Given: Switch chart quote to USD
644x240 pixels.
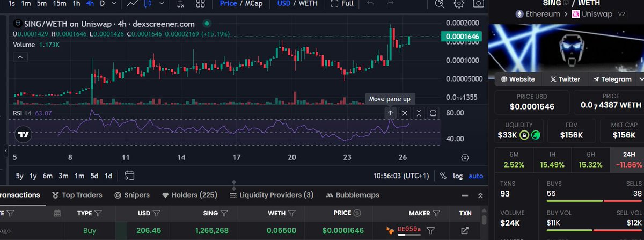Looking at the screenshot, I should point(284,3).
